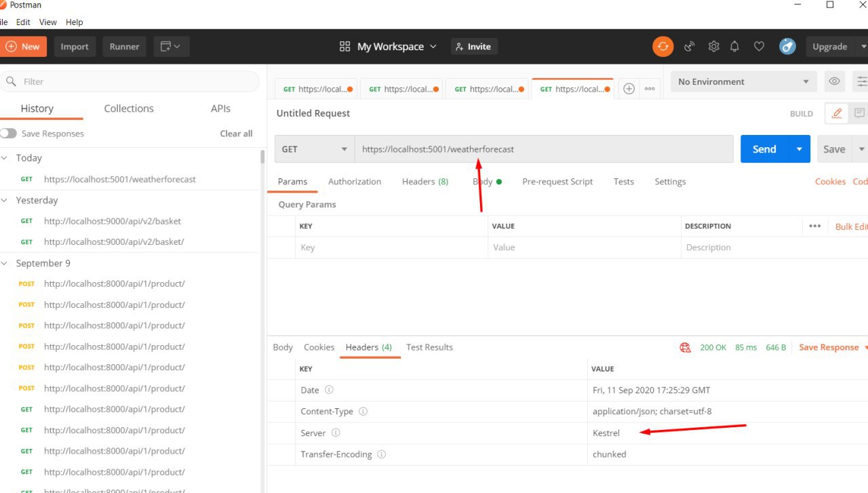Switch to the response Cookies tab
Viewport: 868px width, 493px height.
point(319,347)
